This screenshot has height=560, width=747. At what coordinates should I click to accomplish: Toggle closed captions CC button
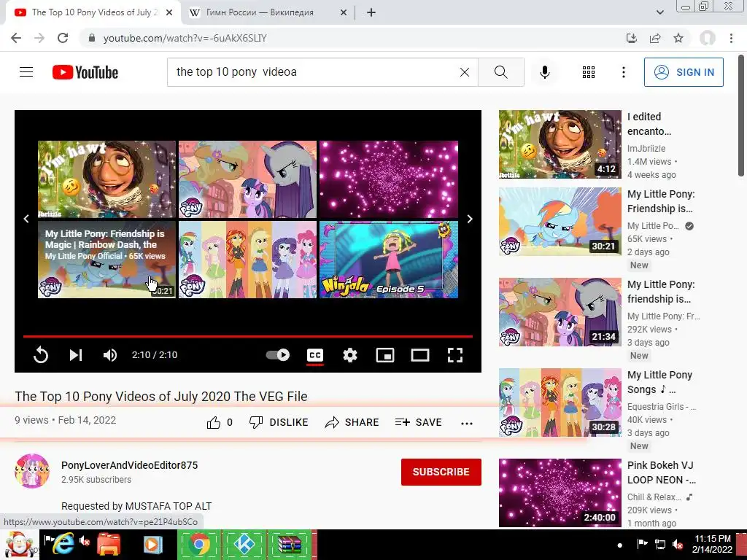(x=315, y=355)
